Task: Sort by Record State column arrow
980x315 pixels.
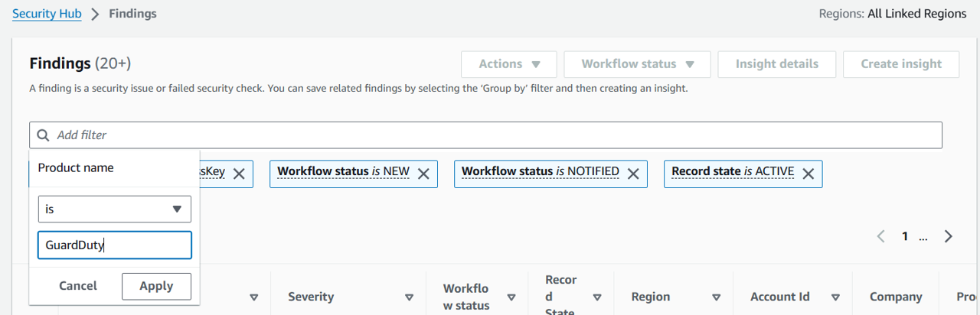Action: click(597, 297)
